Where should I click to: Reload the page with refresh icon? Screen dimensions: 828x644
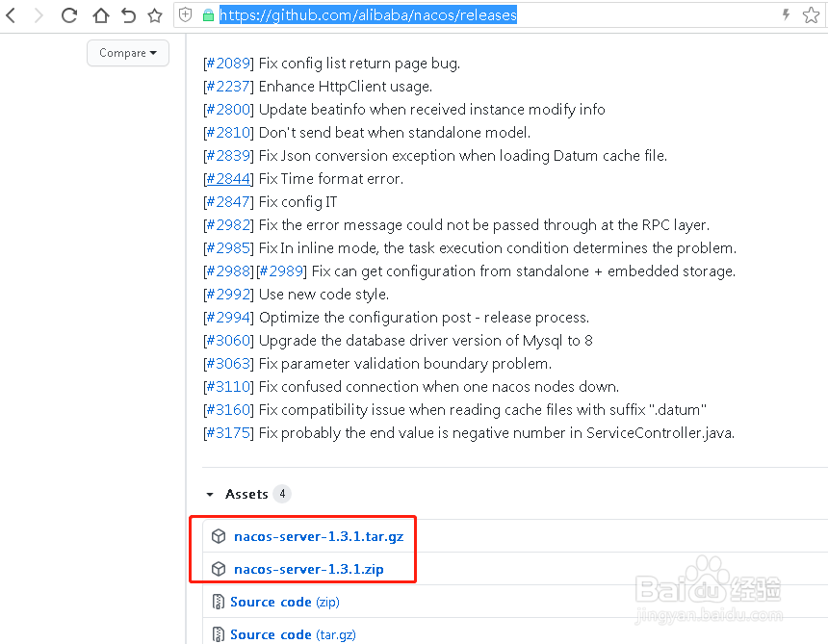tap(69, 15)
